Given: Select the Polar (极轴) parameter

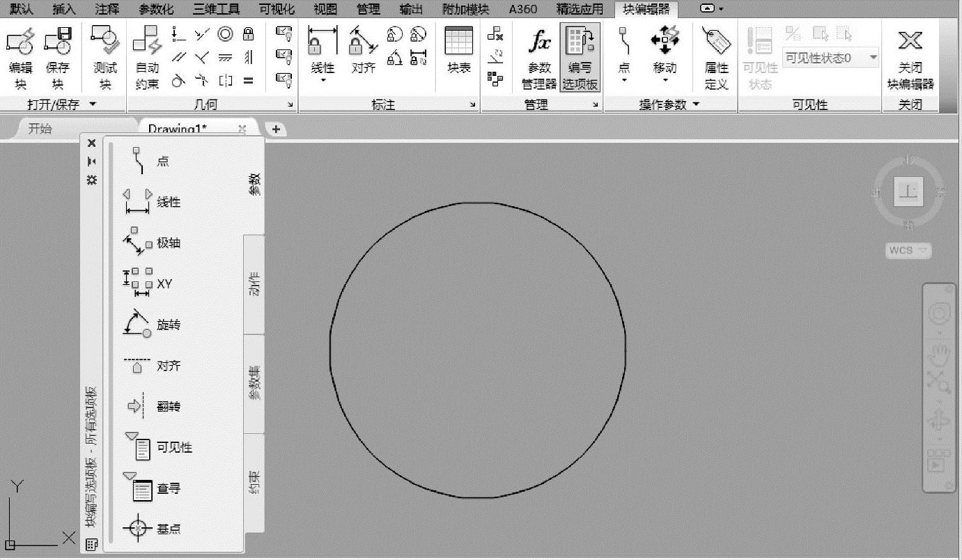Looking at the screenshot, I should click(151, 242).
